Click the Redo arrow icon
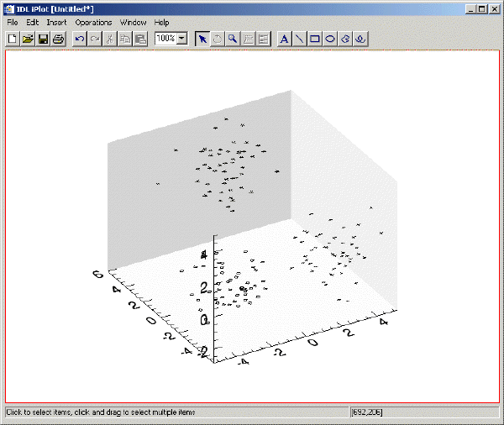 [x=94, y=39]
